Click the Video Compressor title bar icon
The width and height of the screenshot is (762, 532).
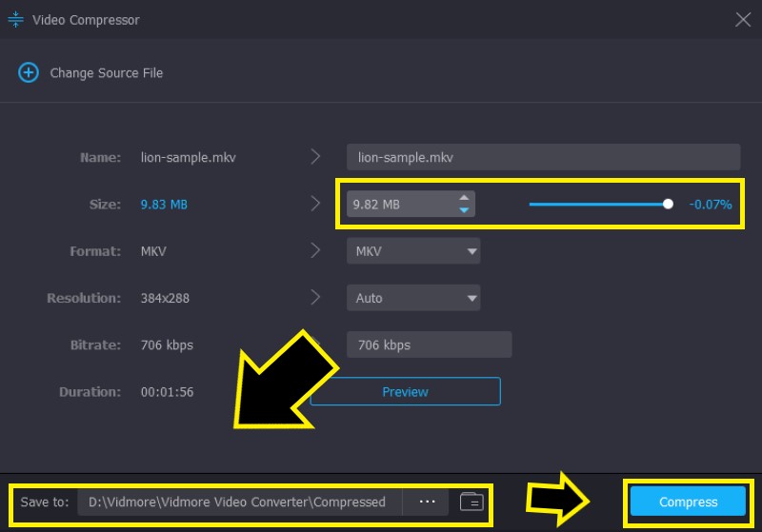[15, 19]
